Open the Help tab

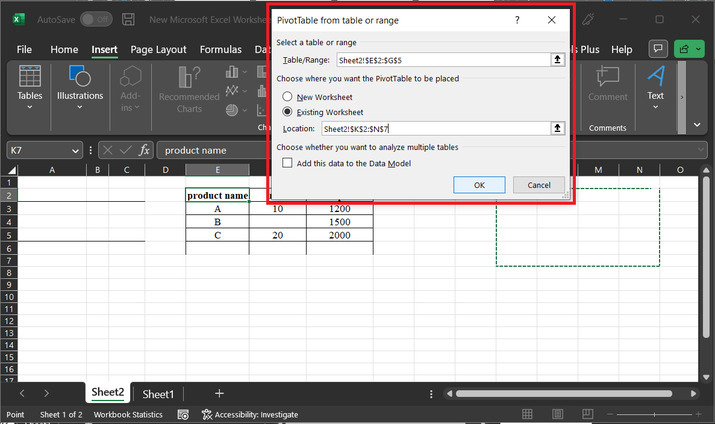622,49
